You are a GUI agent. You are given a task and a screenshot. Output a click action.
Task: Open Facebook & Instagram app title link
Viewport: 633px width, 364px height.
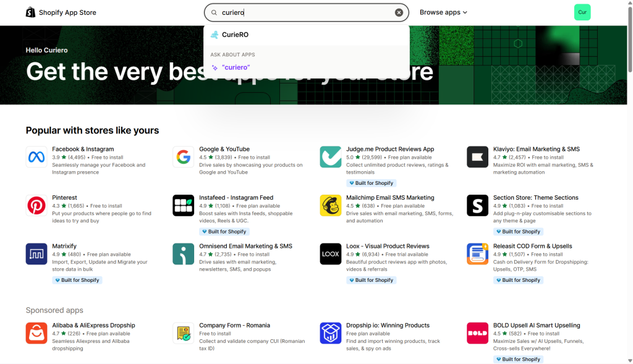tap(83, 149)
